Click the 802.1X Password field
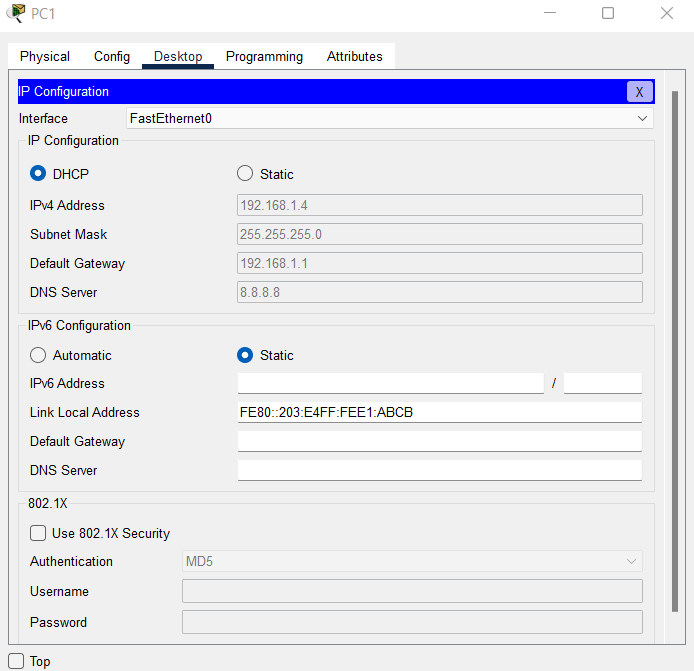Viewport: 694px width, 671px height. click(x=412, y=622)
